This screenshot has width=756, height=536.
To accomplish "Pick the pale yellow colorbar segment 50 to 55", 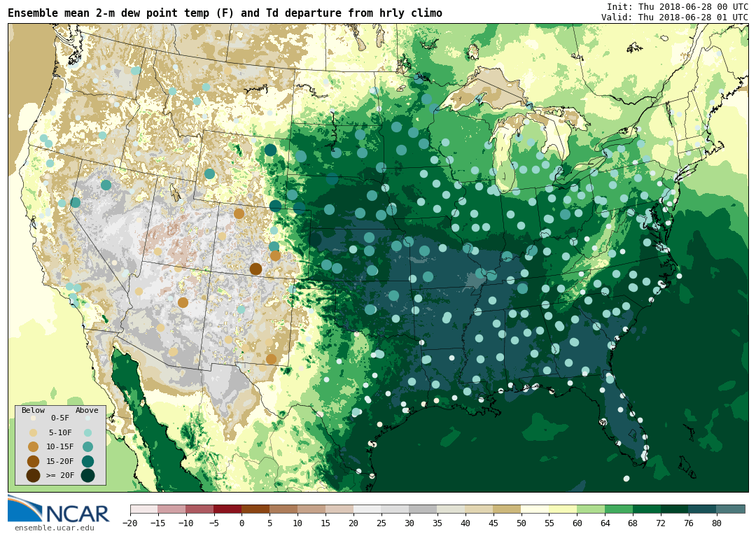I will [x=535, y=509].
